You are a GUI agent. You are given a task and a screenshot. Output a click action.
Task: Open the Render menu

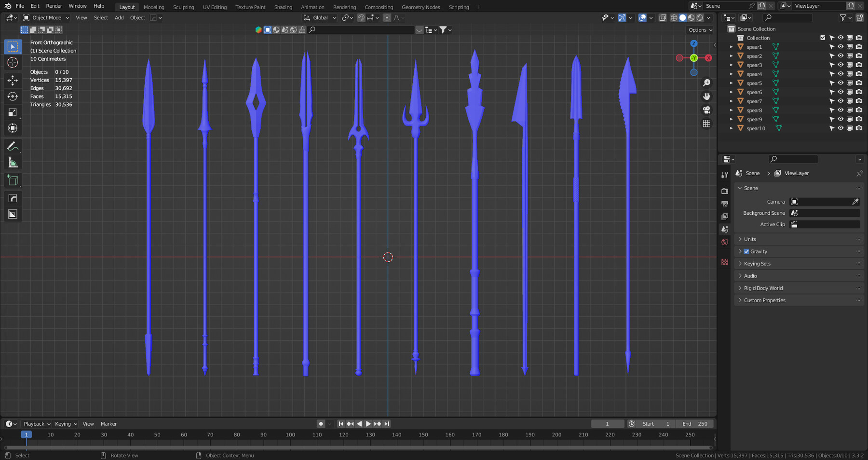pos(54,6)
